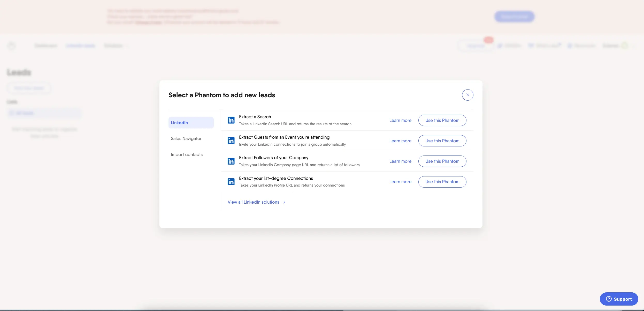Image resolution: width=644 pixels, height=311 pixels.
Task: Close the Select a Phantom dialog
Action: 467,95
